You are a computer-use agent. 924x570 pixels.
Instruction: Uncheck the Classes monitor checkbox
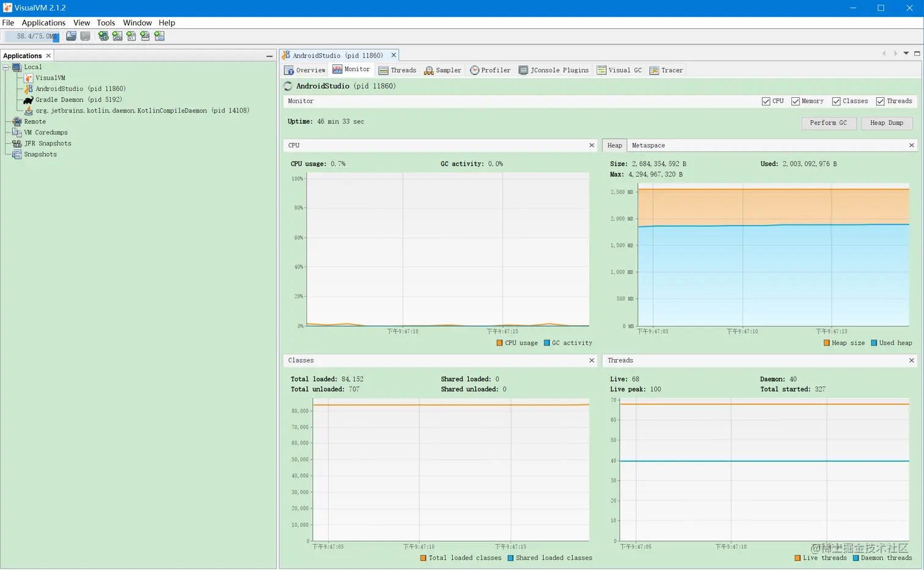(836, 102)
